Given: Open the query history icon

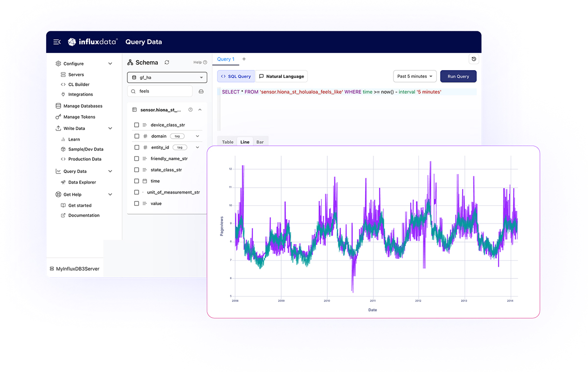Looking at the screenshot, I should coord(473,59).
